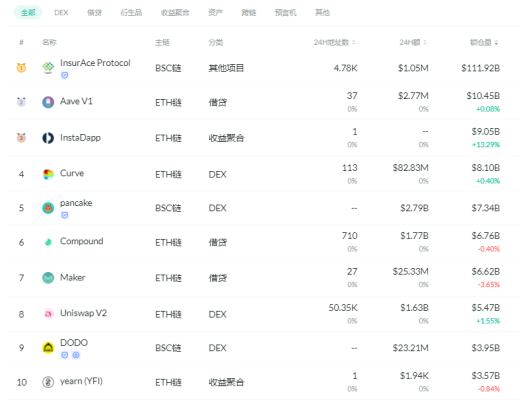This screenshot has height=400, width=520.
Task: Open the Uniswap V2 project link
Action: [x=83, y=313]
